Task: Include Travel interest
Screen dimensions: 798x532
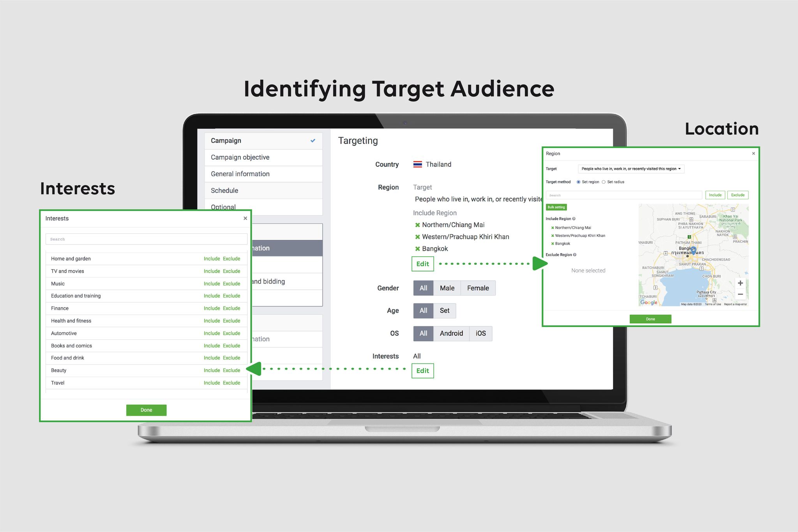Action: pos(212,383)
